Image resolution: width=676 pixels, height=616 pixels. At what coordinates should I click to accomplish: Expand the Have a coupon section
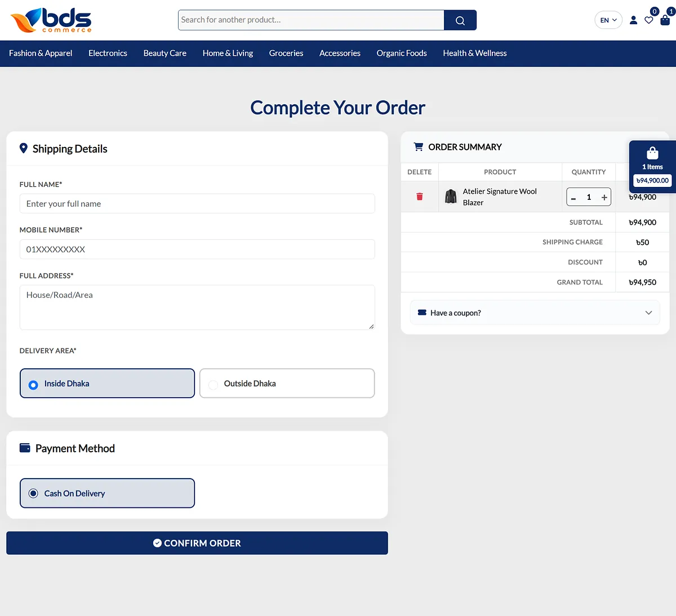pyautogui.click(x=535, y=313)
